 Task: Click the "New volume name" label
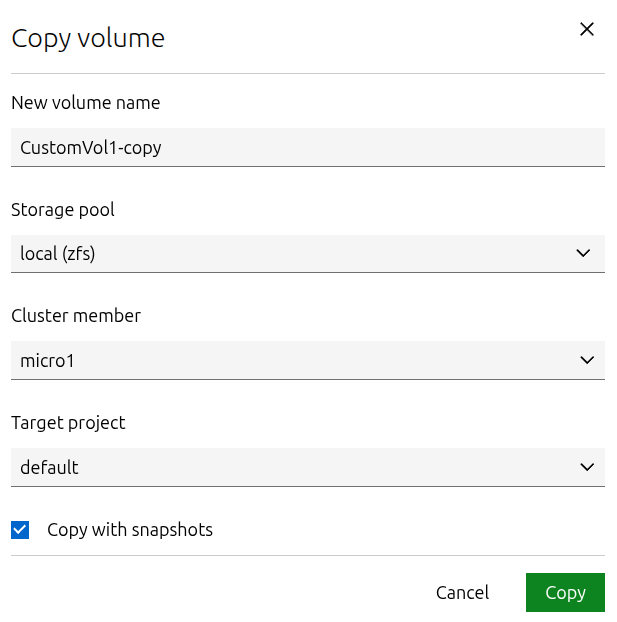coord(85,103)
